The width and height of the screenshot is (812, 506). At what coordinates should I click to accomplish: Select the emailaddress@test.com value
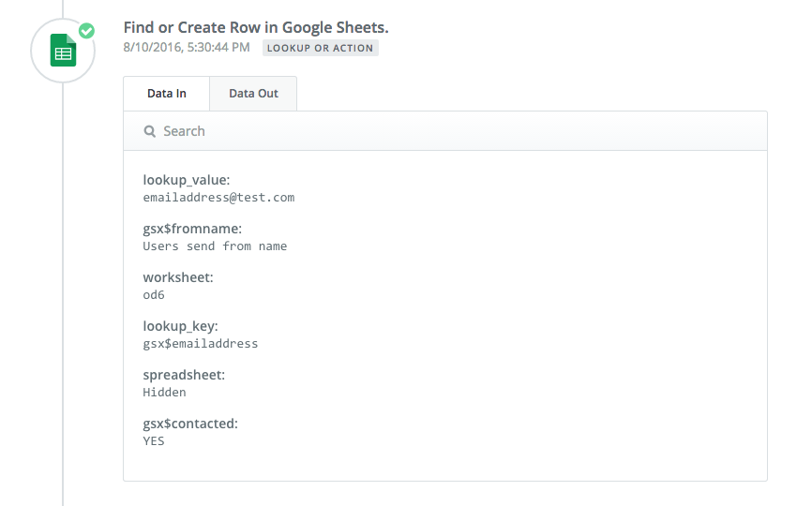(218, 198)
